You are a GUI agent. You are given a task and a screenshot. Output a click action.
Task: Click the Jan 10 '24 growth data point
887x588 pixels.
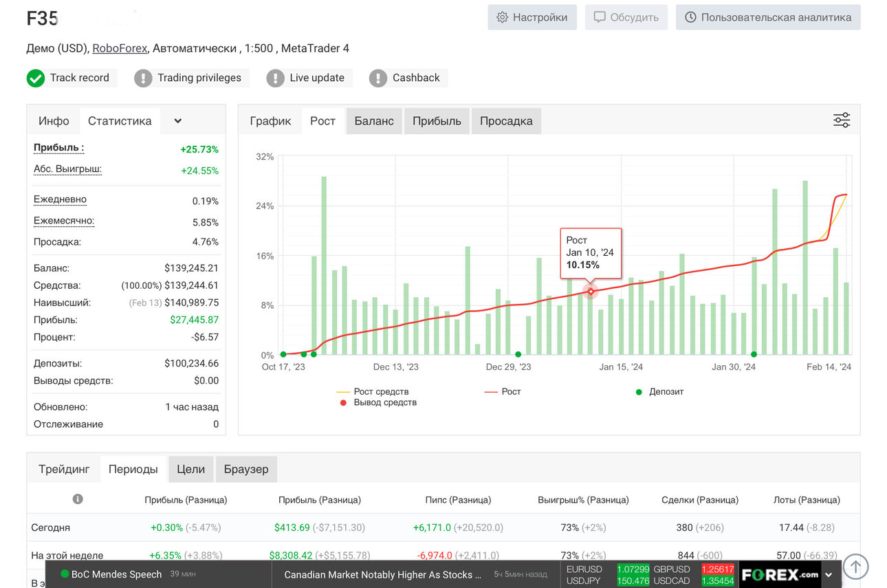click(x=591, y=292)
